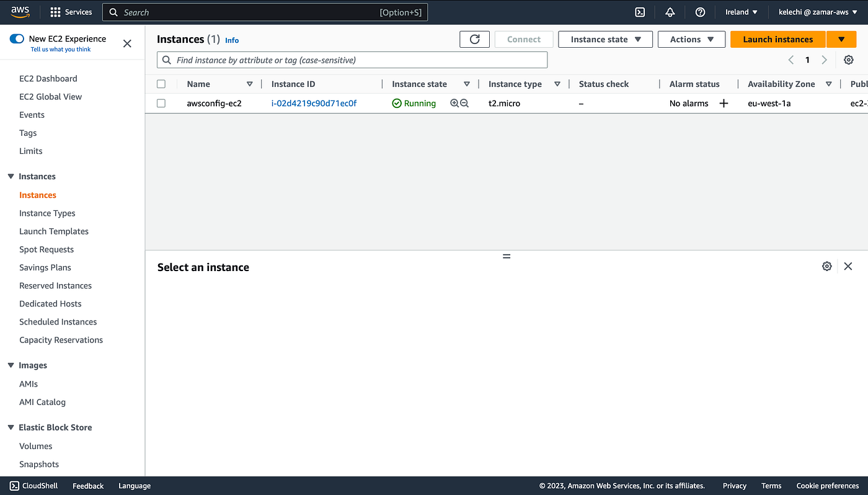Check the select-all instances checkbox
This screenshot has width=868, height=495.
click(161, 84)
